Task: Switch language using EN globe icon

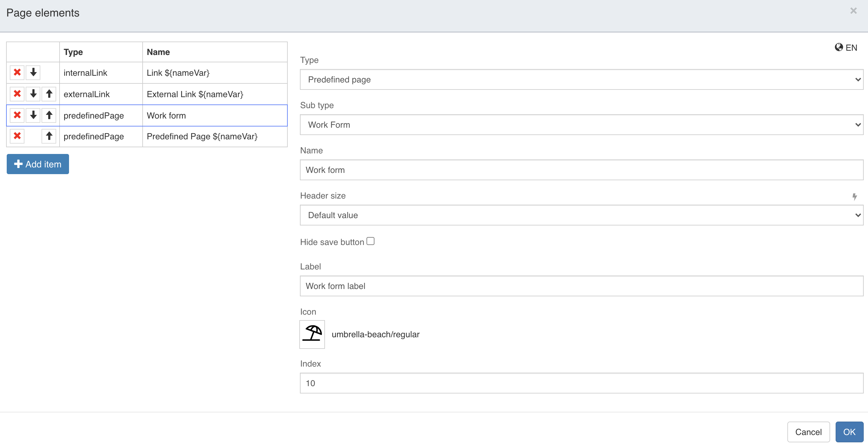Action: coord(845,48)
